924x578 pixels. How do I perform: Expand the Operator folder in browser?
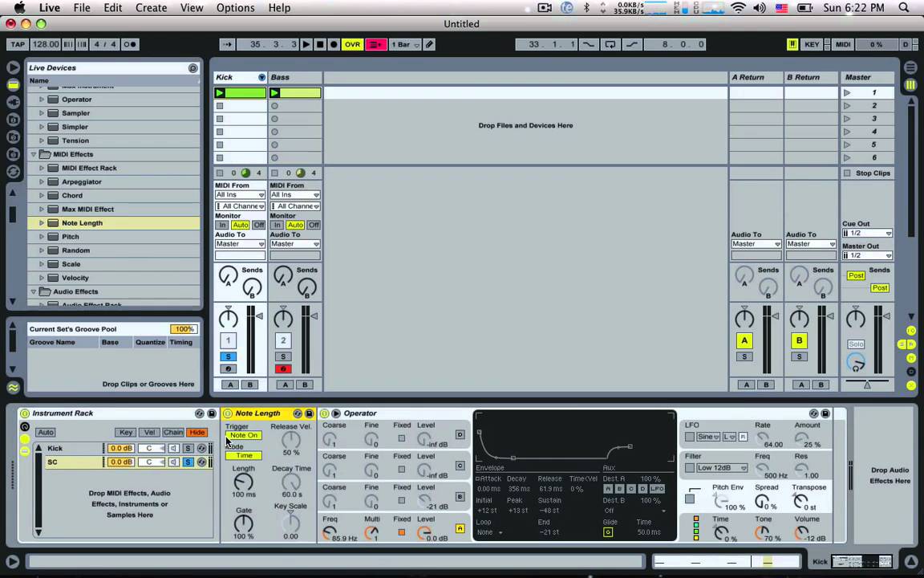click(41, 99)
